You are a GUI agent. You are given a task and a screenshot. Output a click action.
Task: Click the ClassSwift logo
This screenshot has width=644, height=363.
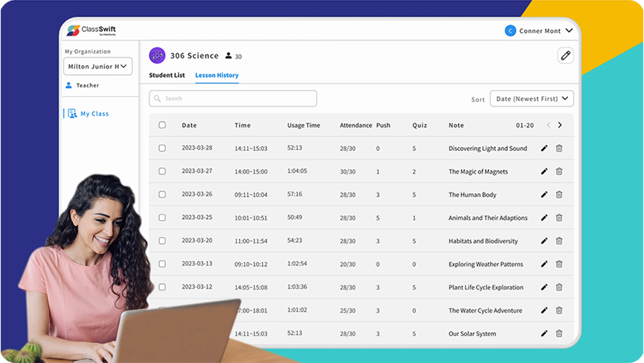91,31
